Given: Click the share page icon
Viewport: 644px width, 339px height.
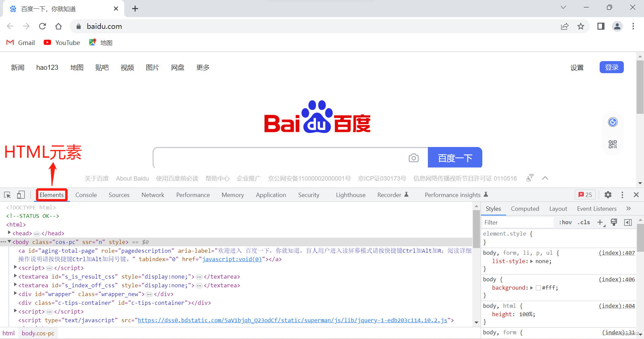Looking at the screenshot, I should point(565,26).
